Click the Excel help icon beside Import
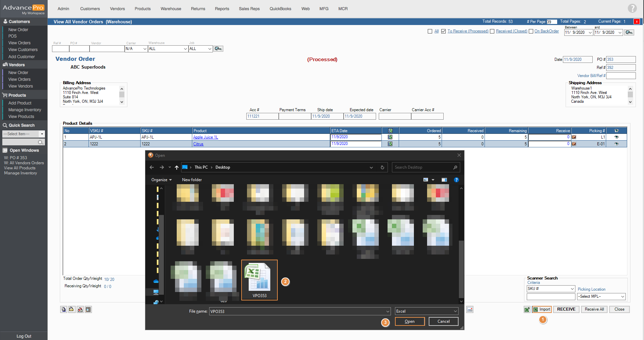 pos(527,309)
